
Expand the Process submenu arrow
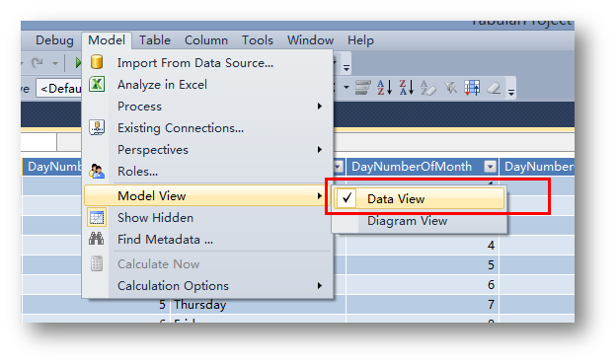point(320,106)
